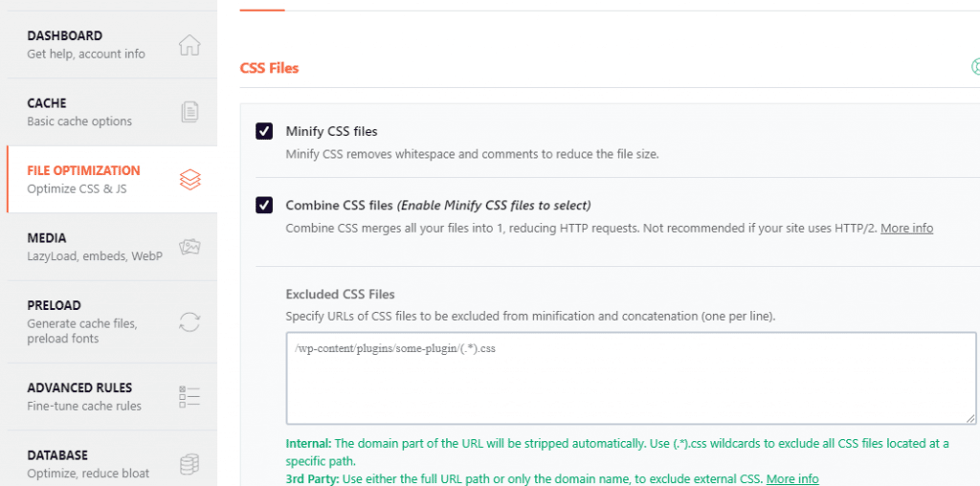Viewport: 980px width, 486px height.
Task: Click the help icon beside CSS Files
Action: point(975,67)
